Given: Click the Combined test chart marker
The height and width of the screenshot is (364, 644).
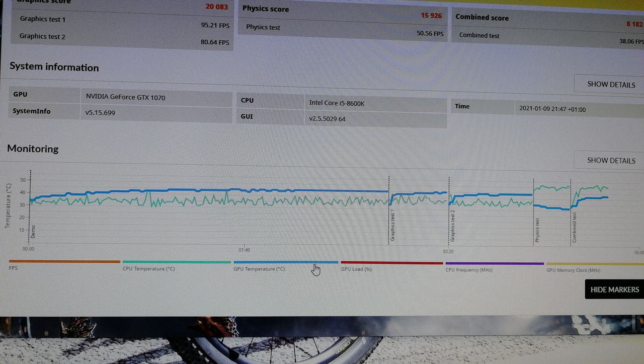Looking at the screenshot, I should [x=574, y=227].
